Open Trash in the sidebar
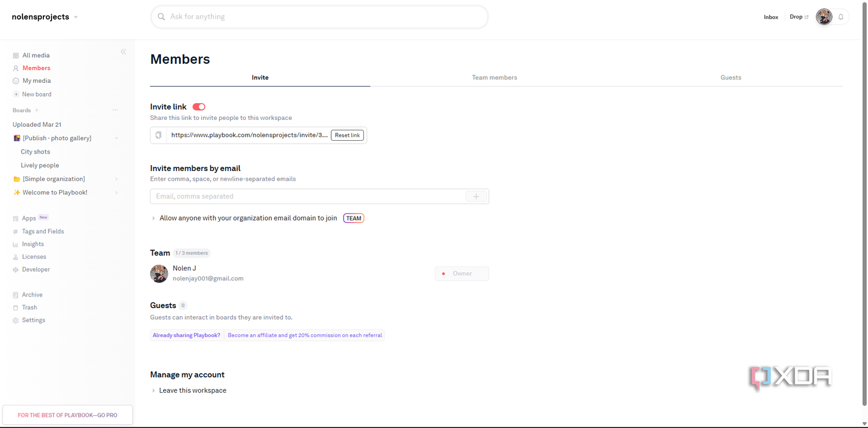868x428 pixels. (x=30, y=308)
